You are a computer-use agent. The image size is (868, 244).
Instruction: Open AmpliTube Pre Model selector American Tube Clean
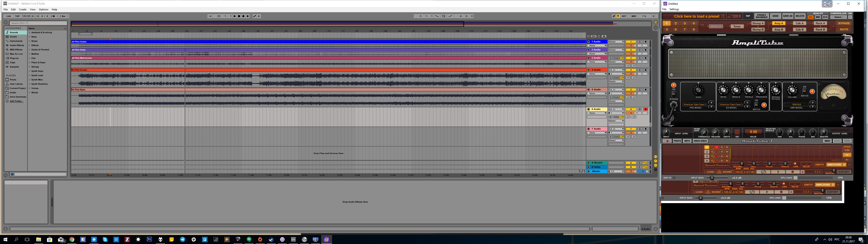(x=695, y=104)
